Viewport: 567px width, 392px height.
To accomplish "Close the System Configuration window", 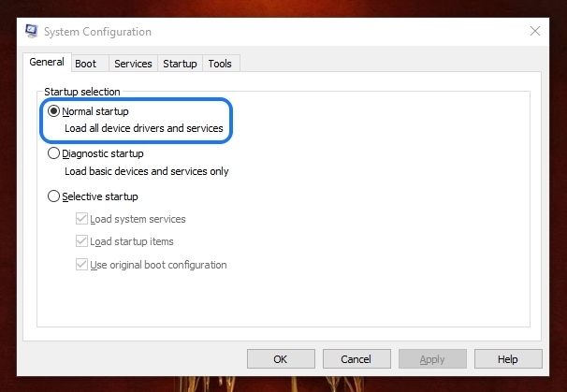I will (x=535, y=31).
